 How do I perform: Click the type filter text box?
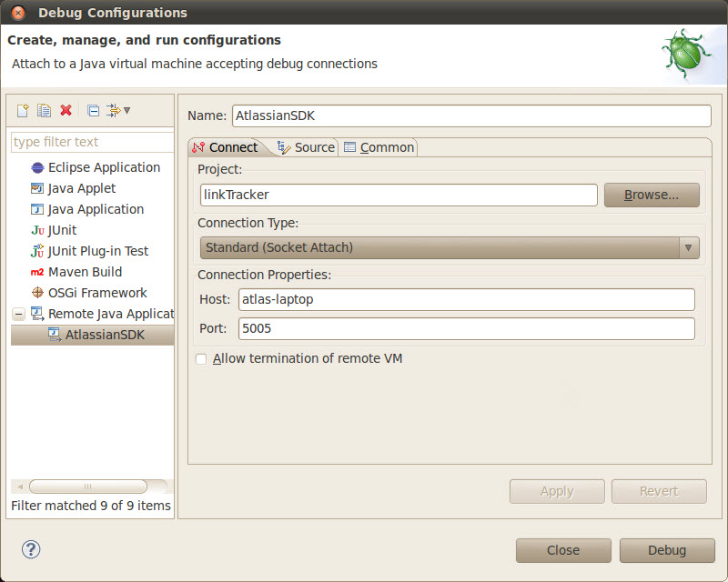click(x=91, y=142)
